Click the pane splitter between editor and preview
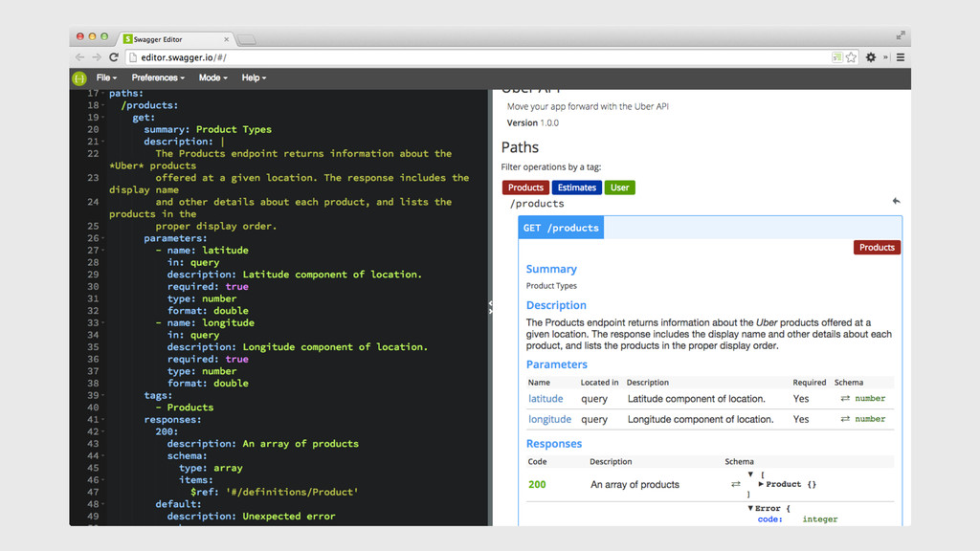 click(x=490, y=307)
